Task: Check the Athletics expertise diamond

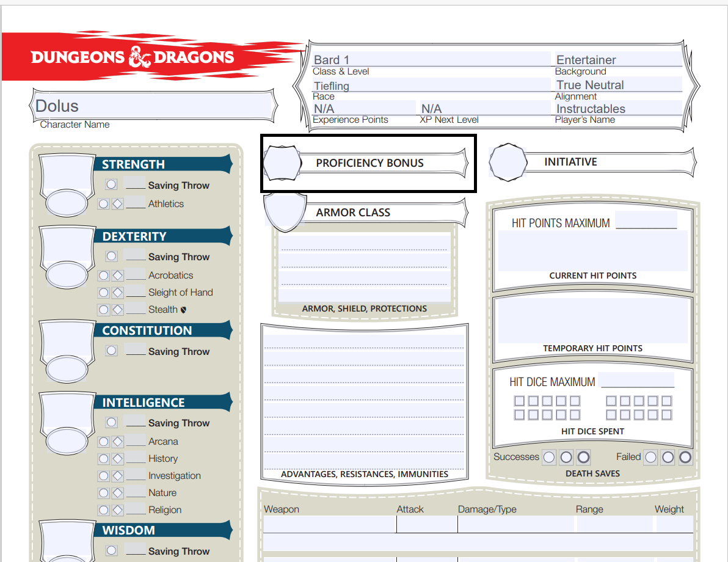Action: click(118, 203)
